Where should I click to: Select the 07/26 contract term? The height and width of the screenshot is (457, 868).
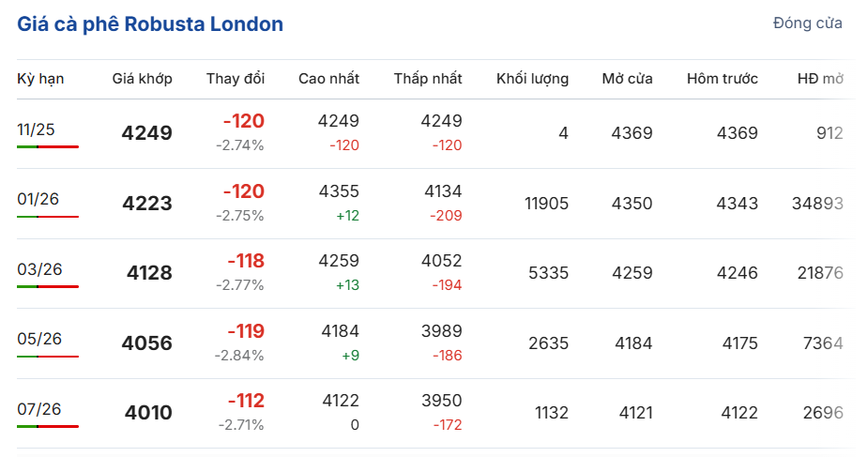38,409
